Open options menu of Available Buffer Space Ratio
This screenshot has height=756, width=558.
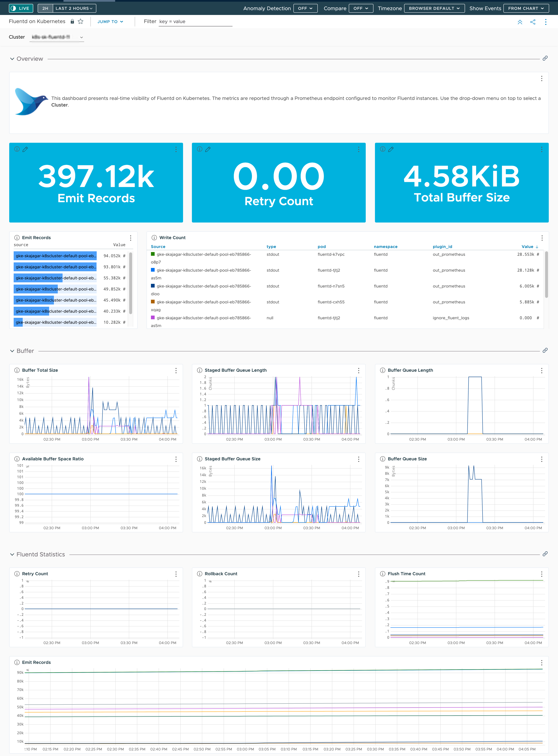[176, 459]
